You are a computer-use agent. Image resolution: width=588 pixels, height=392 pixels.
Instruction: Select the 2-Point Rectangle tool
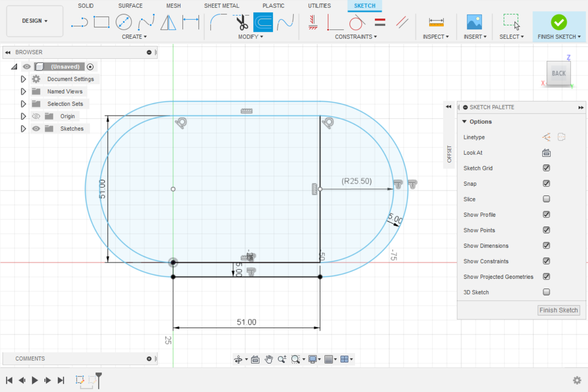click(101, 22)
